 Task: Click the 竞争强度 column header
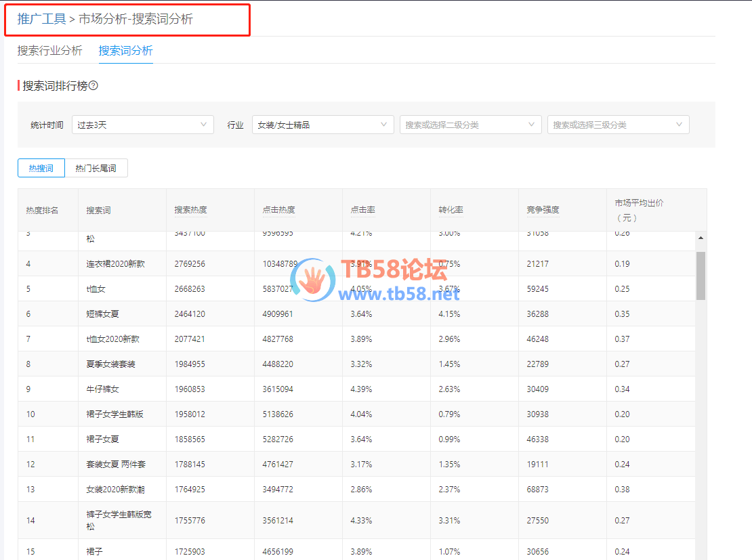pos(543,210)
